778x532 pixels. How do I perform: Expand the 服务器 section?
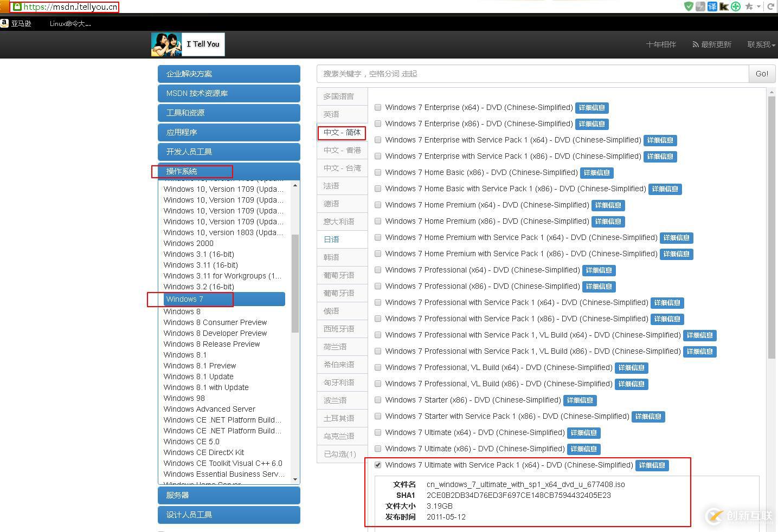[229, 496]
